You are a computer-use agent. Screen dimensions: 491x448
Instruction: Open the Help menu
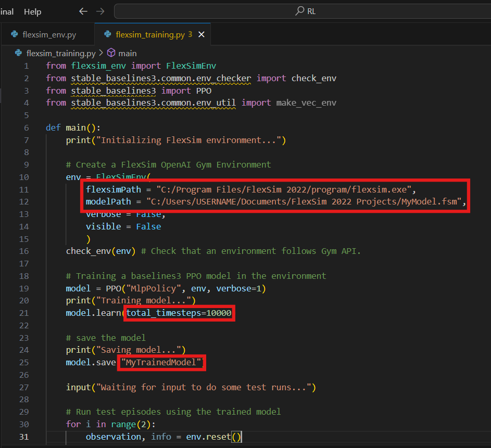click(x=32, y=11)
